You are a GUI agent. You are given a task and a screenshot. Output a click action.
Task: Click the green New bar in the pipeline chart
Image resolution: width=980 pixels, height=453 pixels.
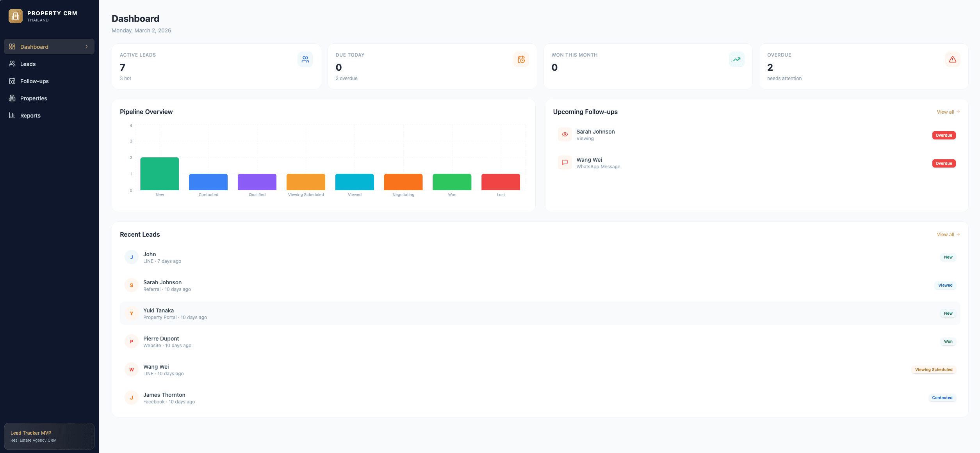click(159, 174)
